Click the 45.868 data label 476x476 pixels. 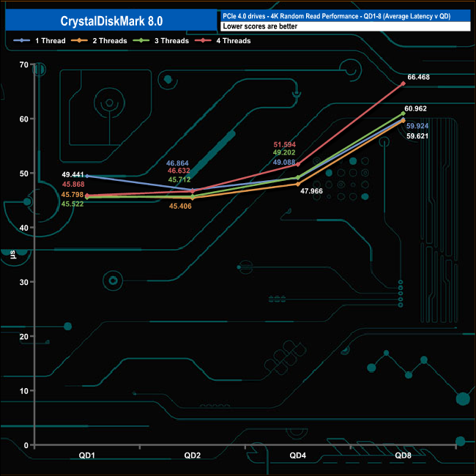point(73,185)
